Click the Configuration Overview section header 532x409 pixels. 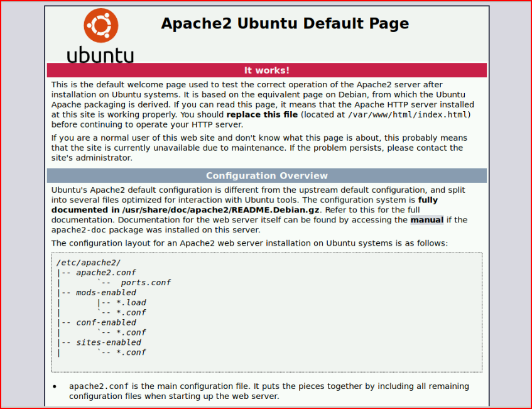coord(267,175)
